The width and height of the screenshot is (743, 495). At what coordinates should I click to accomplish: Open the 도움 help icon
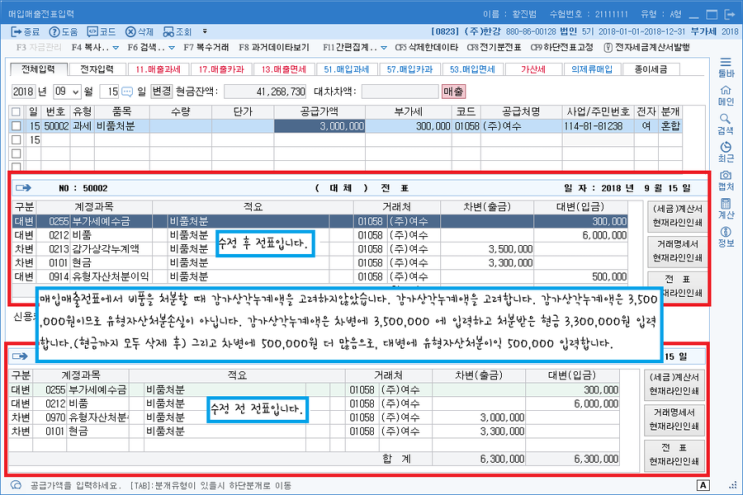[54, 32]
